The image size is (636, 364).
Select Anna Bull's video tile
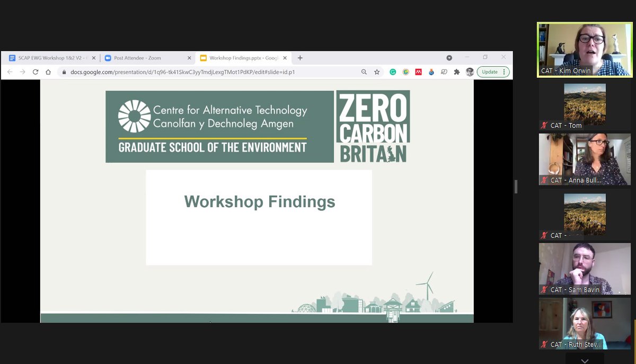(585, 159)
